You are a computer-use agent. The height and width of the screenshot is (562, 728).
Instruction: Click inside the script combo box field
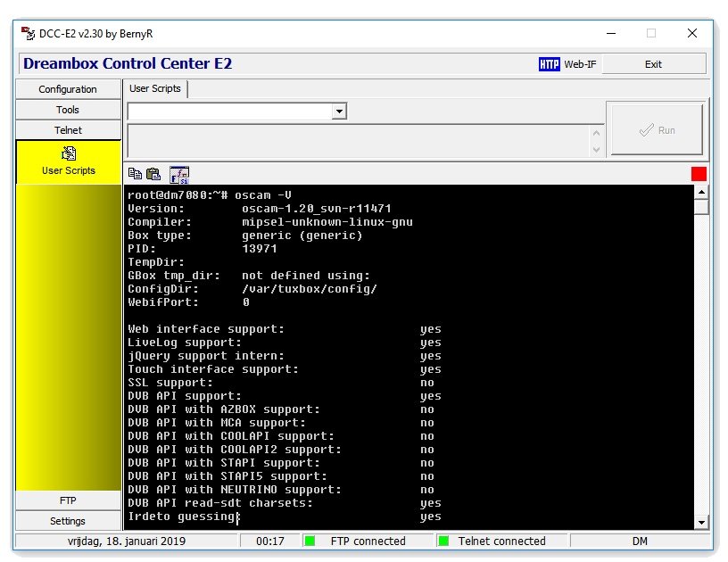(230, 112)
